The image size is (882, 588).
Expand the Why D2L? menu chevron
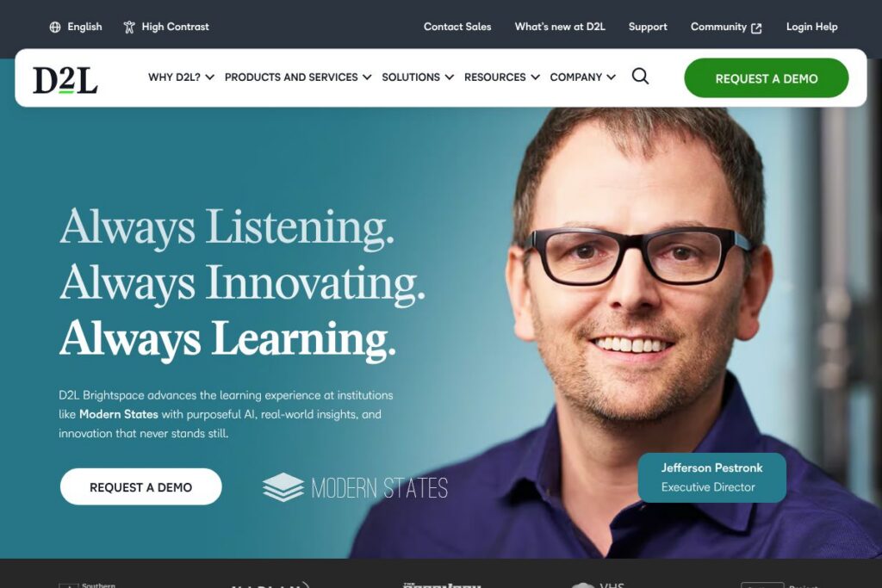pyautogui.click(x=210, y=77)
